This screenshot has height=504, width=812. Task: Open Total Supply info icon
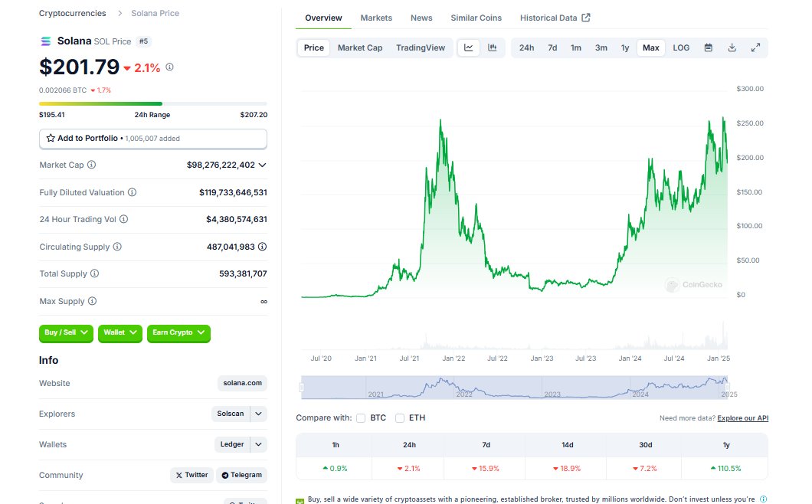pyautogui.click(x=94, y=273)
